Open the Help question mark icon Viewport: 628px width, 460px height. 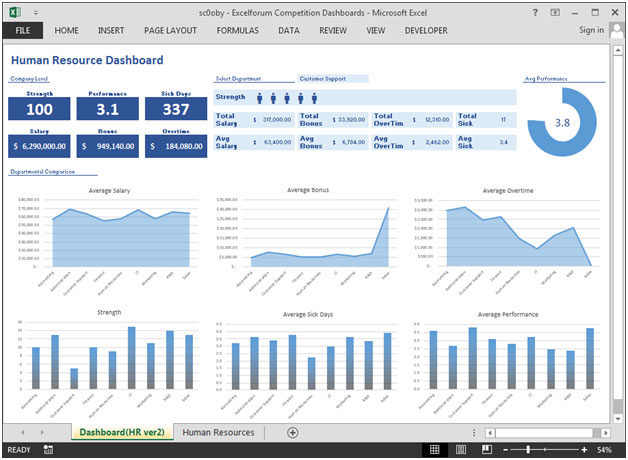(535, 12)
